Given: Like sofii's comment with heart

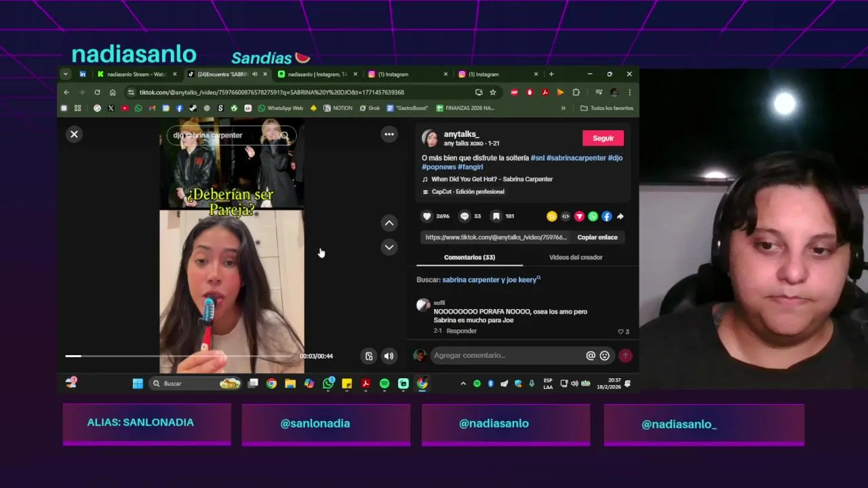Looking at the screenshot, I should coord(620,331).
